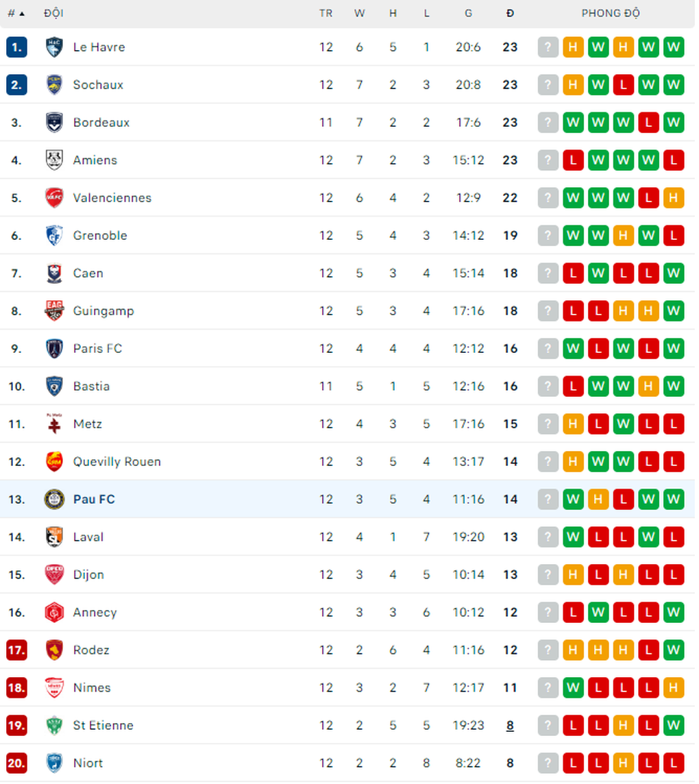
Task: Open the Quevilly Rouen team page
Action: tap(117, 461)
